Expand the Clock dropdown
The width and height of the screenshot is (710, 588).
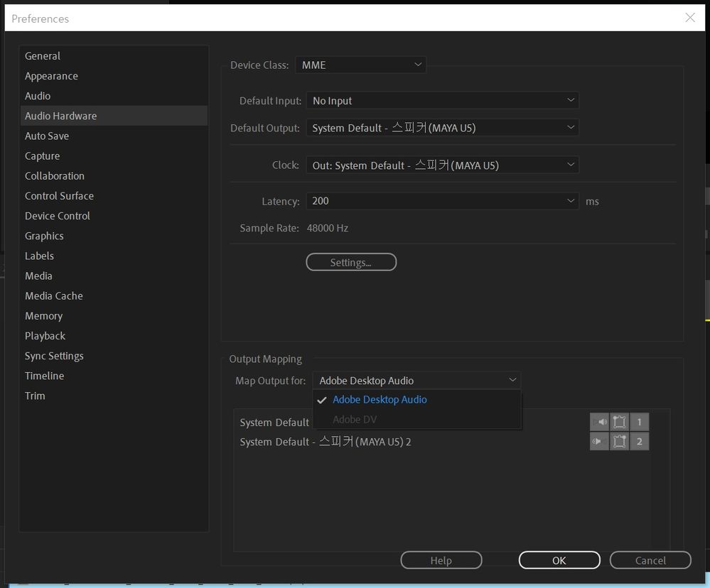[442, 165]
